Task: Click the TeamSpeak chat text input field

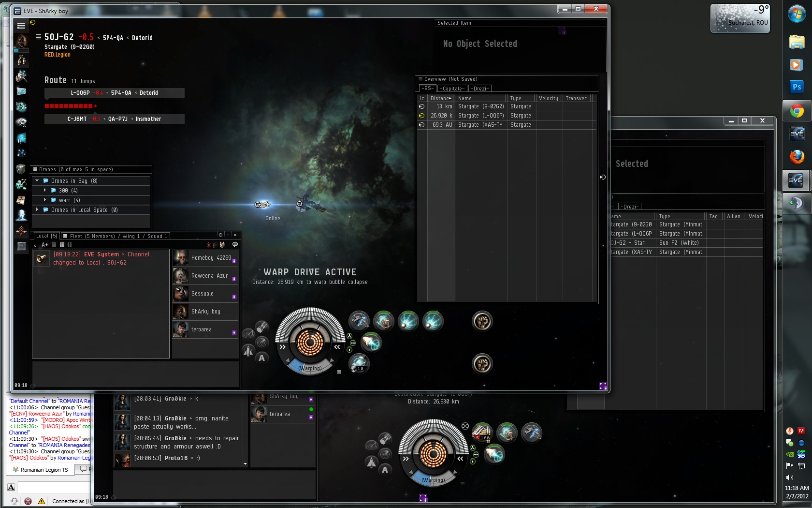Action: (54, 487)
